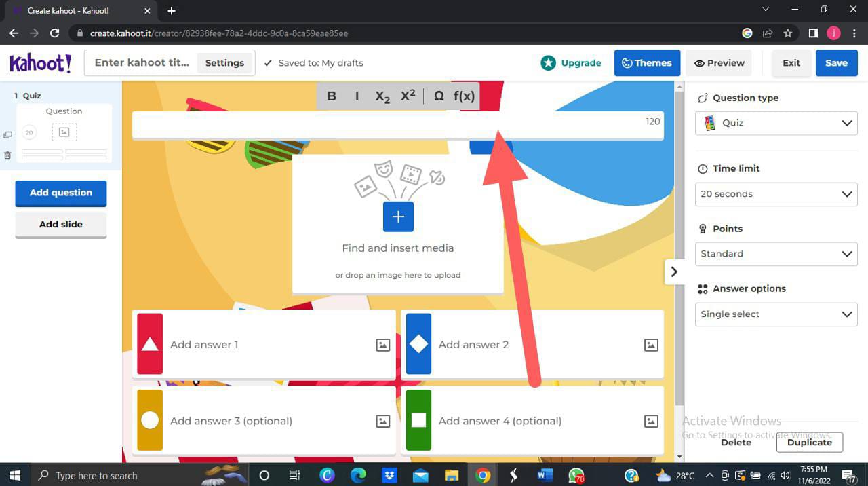Toggle italic formatting in text toolbar

[x=357, y=96]
